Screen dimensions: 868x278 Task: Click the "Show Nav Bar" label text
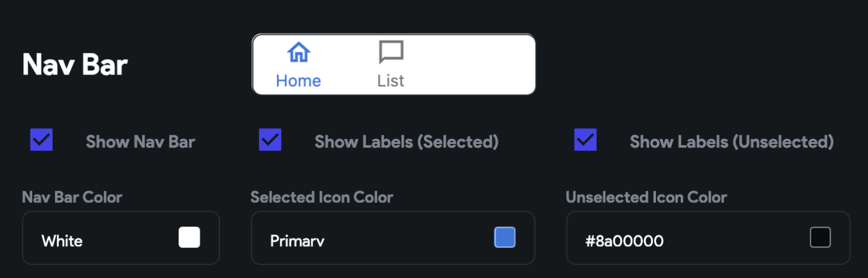(x=140, y=142)
